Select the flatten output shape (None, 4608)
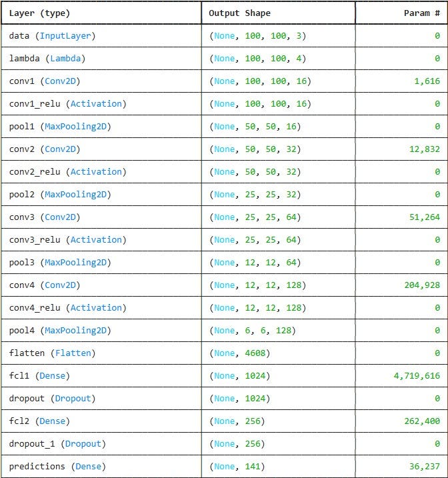 (239, 353)
